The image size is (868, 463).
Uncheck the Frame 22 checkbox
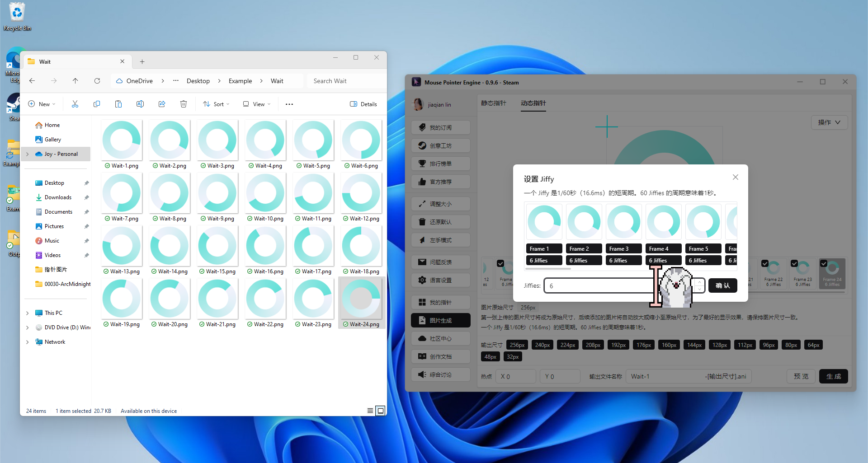765,264
